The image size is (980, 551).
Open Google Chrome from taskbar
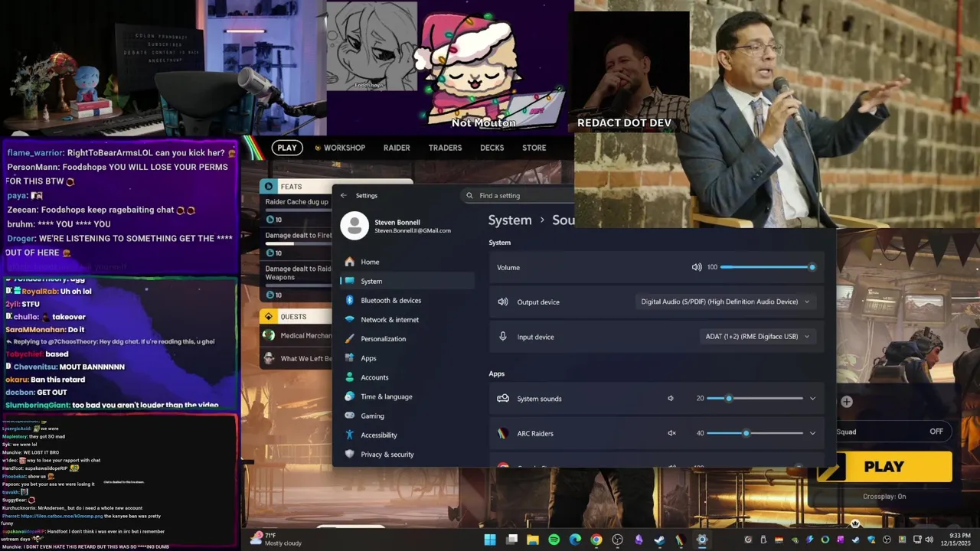[596, 540]
